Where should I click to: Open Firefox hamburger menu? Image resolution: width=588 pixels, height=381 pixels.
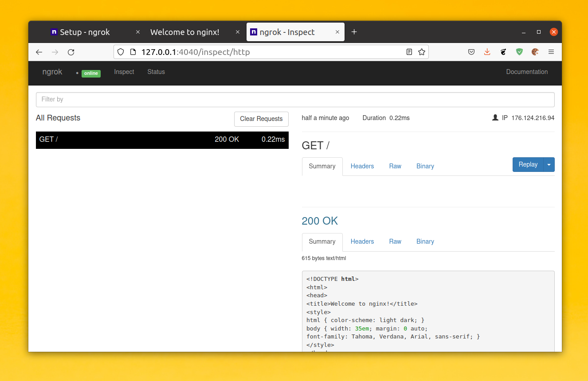click(551, 52)
